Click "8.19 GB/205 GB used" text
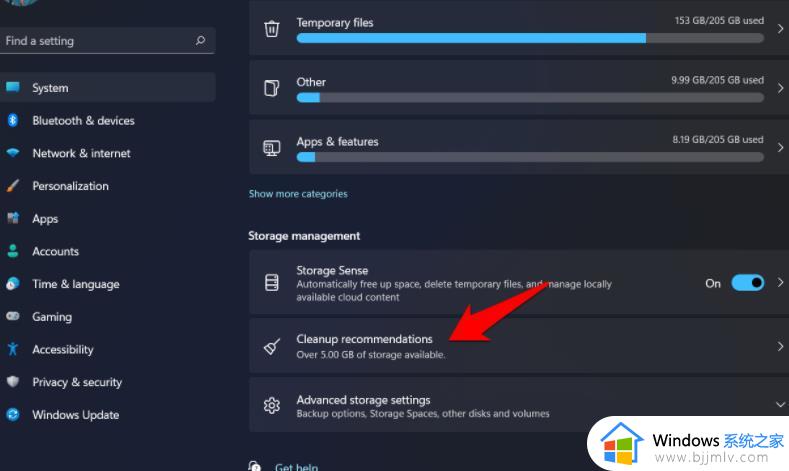789x471 pixels. pyautogui.click(x=718, y=139)
